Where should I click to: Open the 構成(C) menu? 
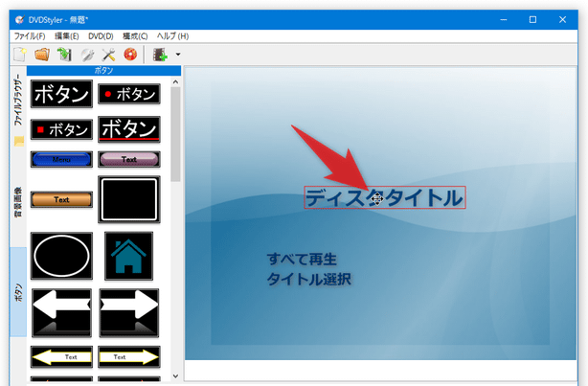[135, 36]
